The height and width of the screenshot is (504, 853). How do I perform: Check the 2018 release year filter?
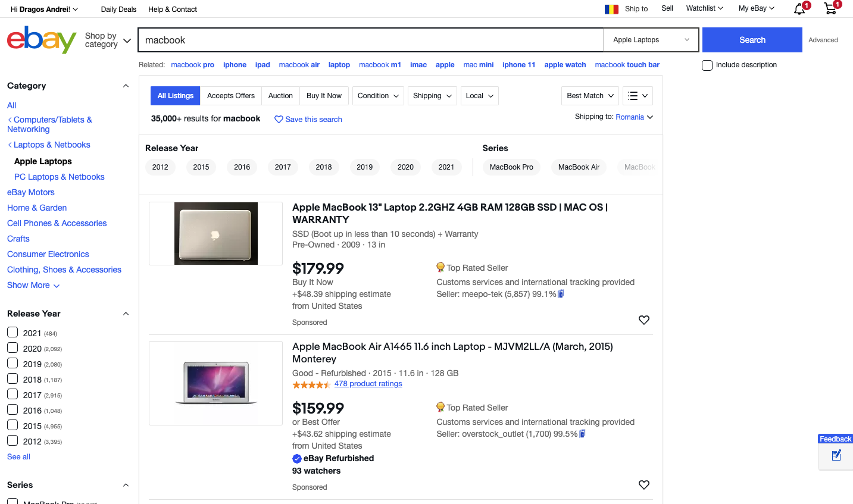click(x=13, y=378)
